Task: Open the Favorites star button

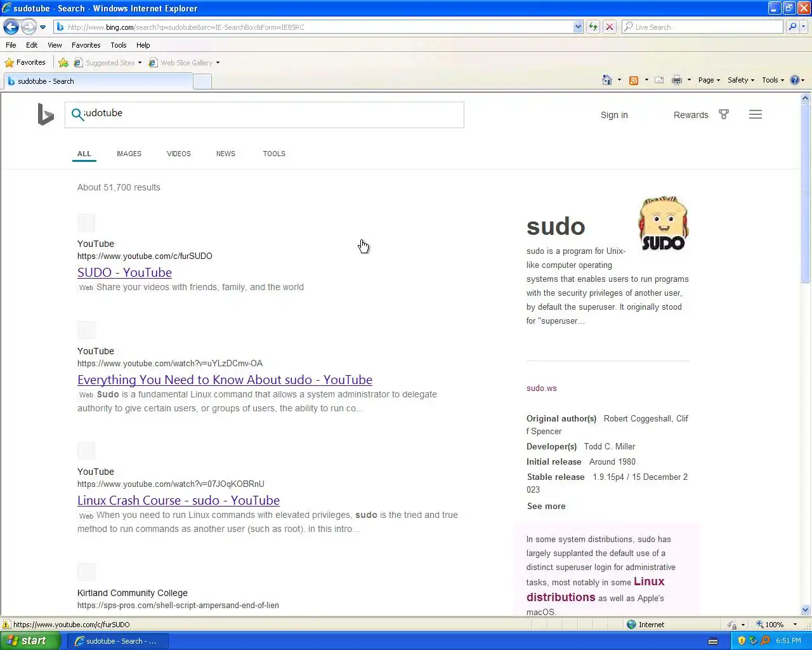Action: [25, 62]
